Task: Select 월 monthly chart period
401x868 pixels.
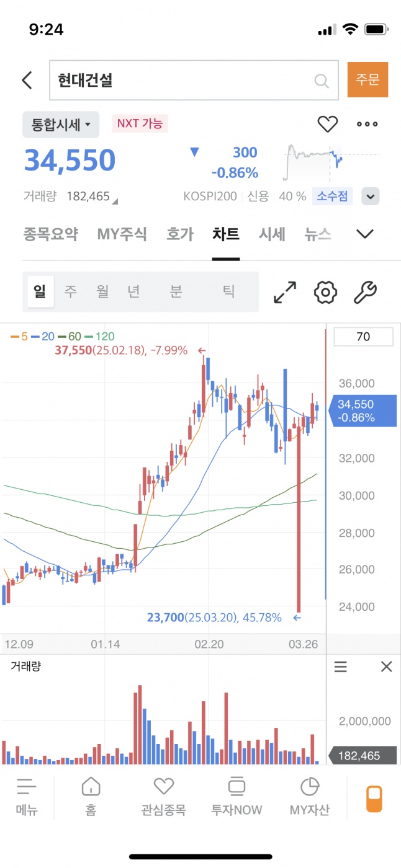Action: [102, 291]
